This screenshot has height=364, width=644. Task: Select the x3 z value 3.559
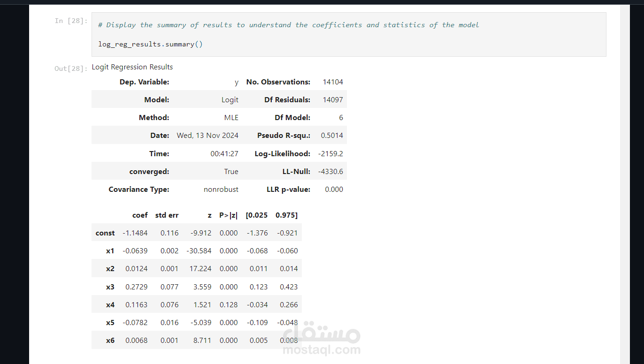tap(202, 287)
